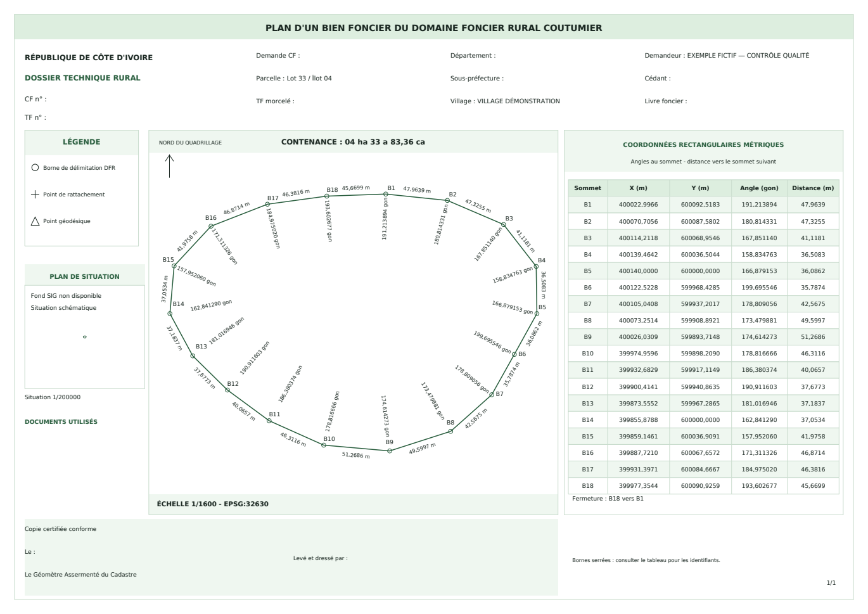868x614 pixels.
Task: Click angle value 167,851140 in the table
Action: tap(759, 238)
